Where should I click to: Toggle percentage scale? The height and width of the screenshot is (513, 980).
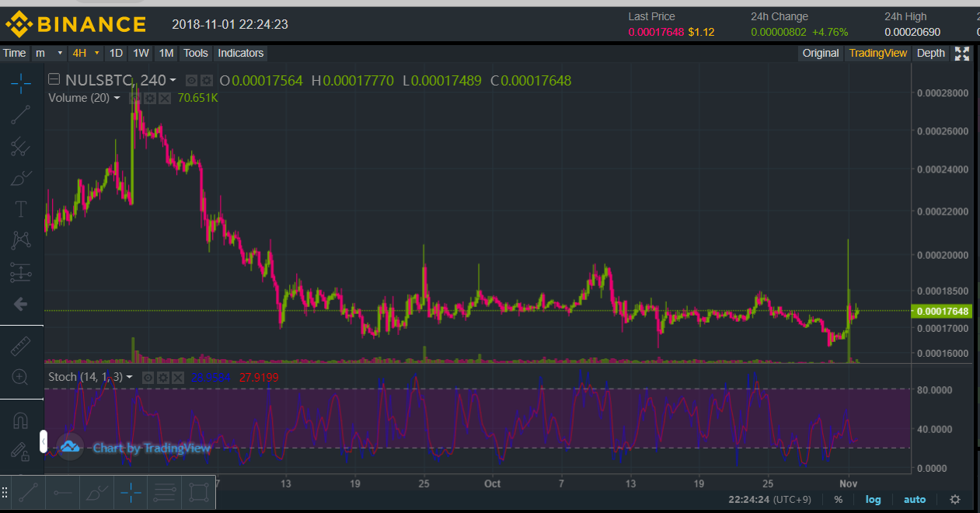coord(839,499)
